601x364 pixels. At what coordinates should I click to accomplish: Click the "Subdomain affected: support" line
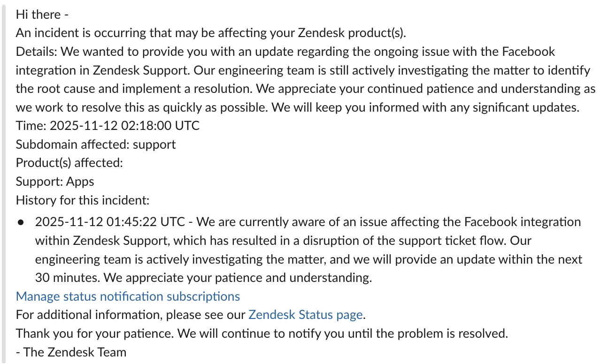click(96, 144)
